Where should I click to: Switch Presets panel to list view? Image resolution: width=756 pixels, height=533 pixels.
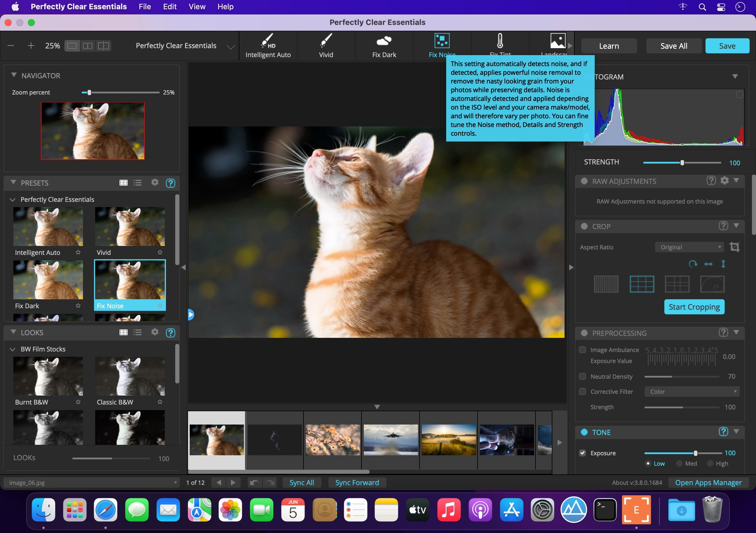point(138,183)
